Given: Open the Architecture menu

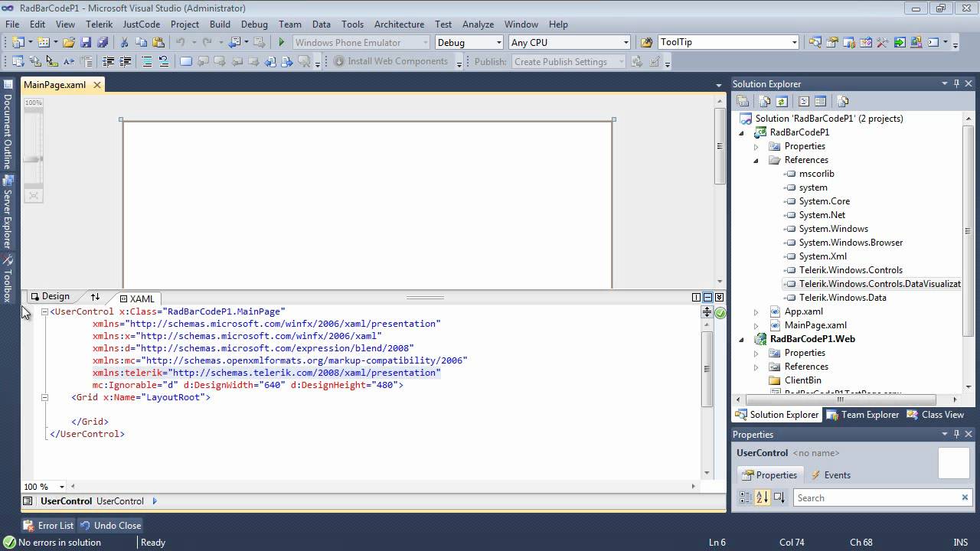Looking at the screenshot, I should 399,24.
